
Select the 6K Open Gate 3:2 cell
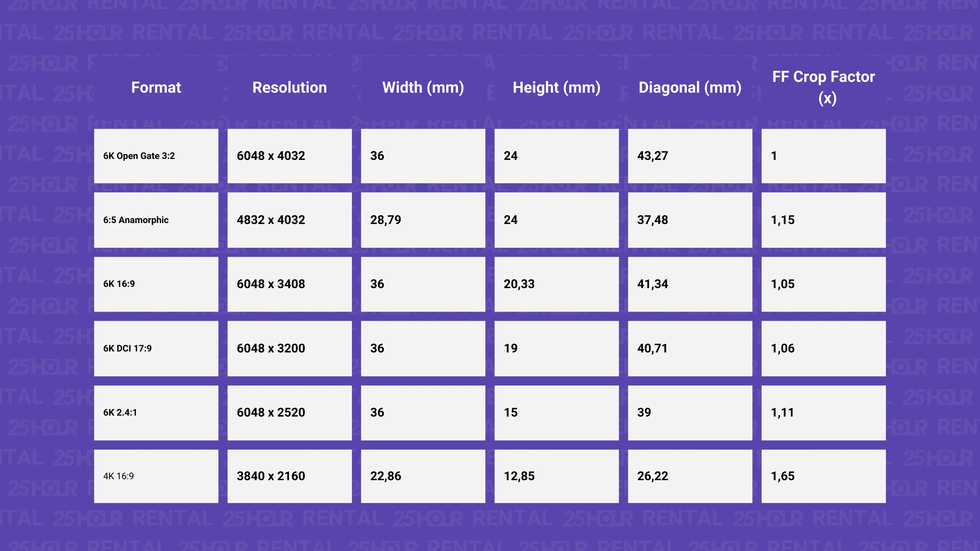click(x=156, y=156)
